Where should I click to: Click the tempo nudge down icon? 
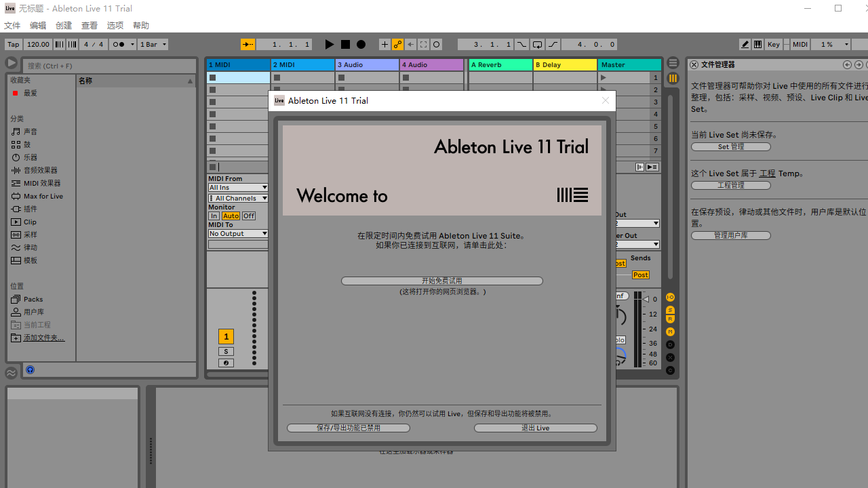[x=59, y=44]
